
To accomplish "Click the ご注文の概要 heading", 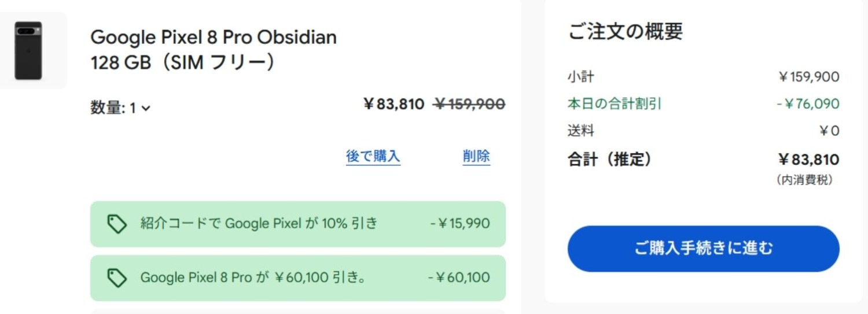I will point(625,31).
